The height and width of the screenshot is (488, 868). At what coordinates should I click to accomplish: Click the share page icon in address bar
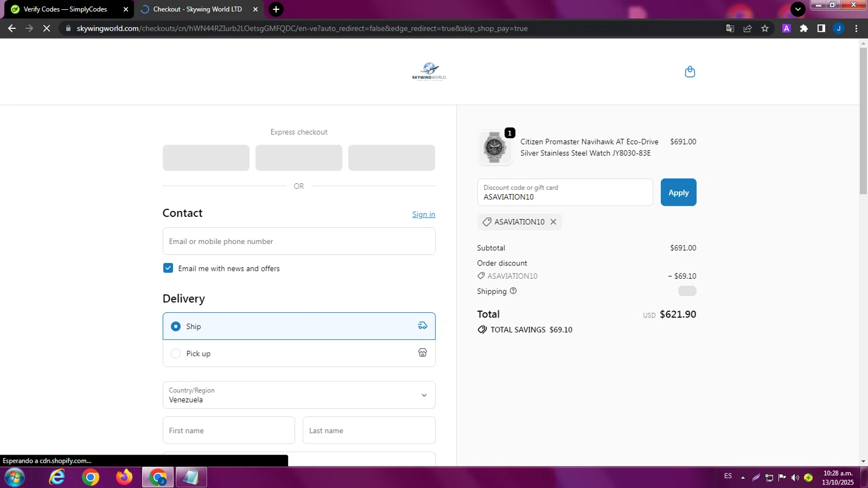[748, 28]
